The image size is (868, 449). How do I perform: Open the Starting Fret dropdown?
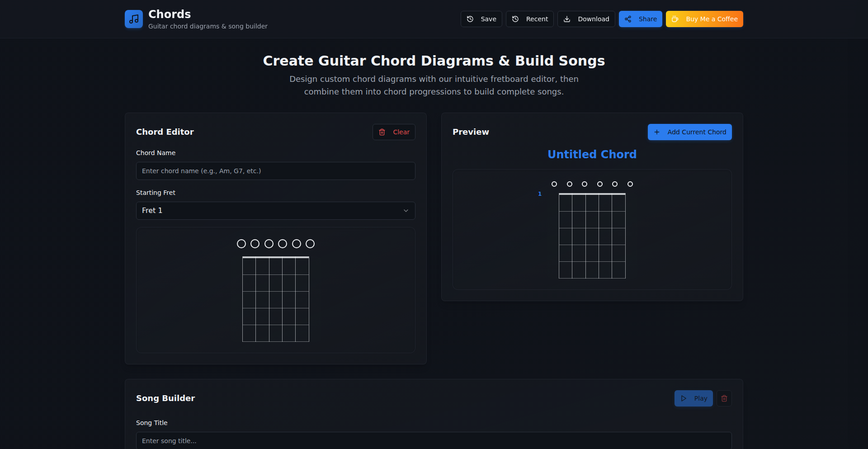pos(275,211)
